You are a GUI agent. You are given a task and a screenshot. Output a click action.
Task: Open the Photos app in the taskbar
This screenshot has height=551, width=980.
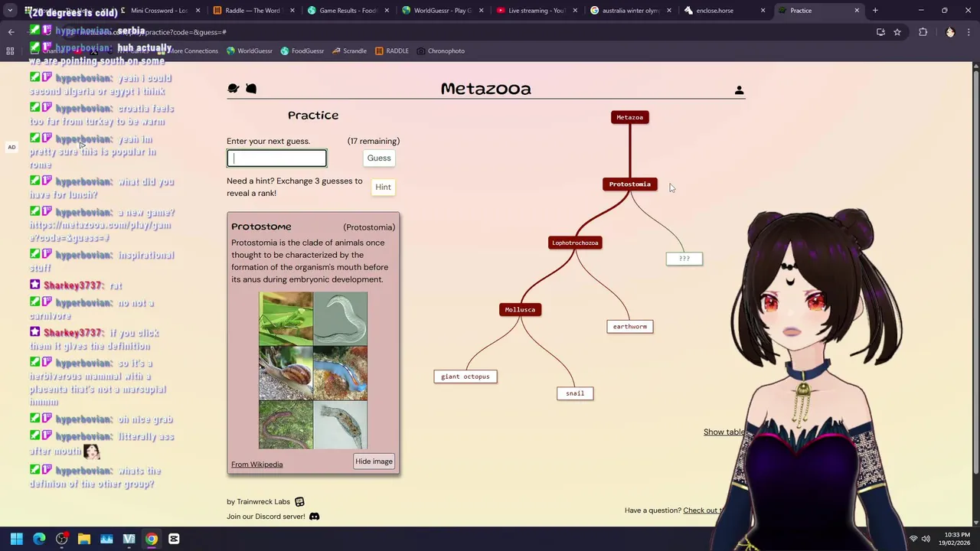click(x=106, y=539)
